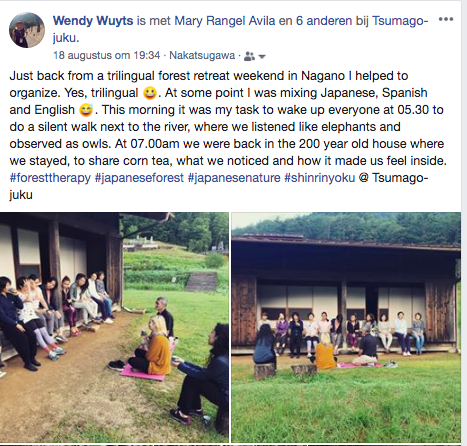The width and height of the screenshot is (467, 446).
Task: Open Wendy Wuyts profile name link
Action: tap(93, 21)
